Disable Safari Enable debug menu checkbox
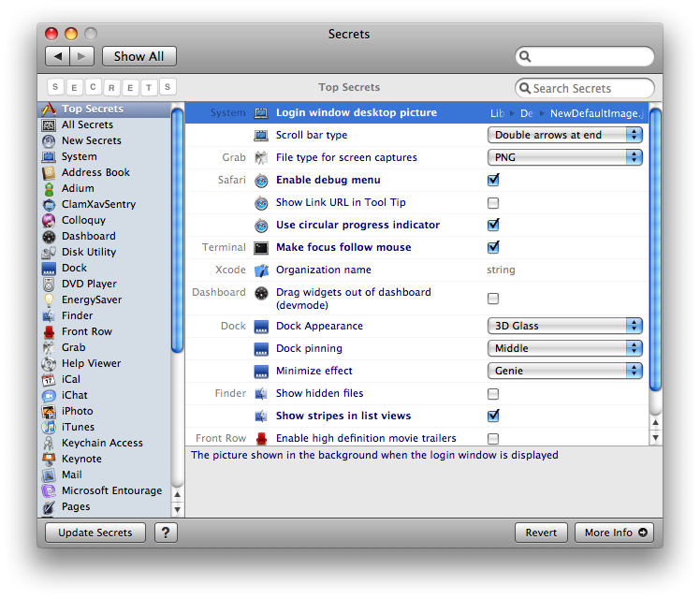 (x=493, y=180)
